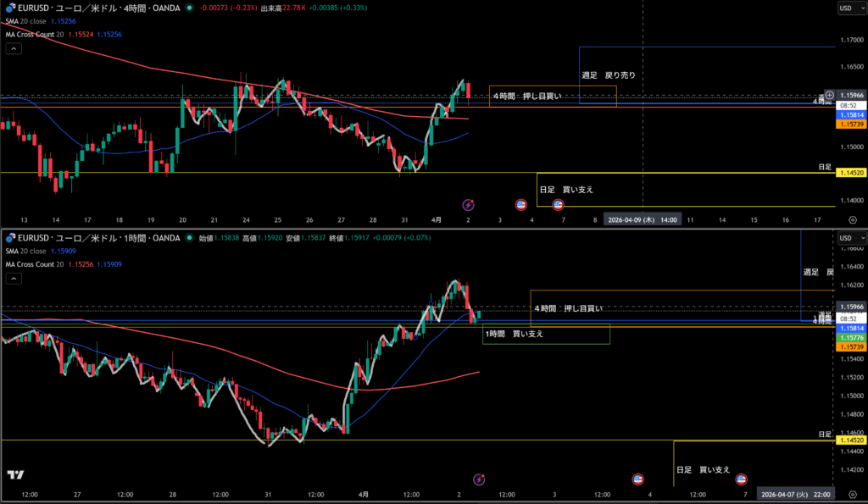
Task: Click the rightmost US flag icon, bottom chart
Action: click(x=741, y=479)
